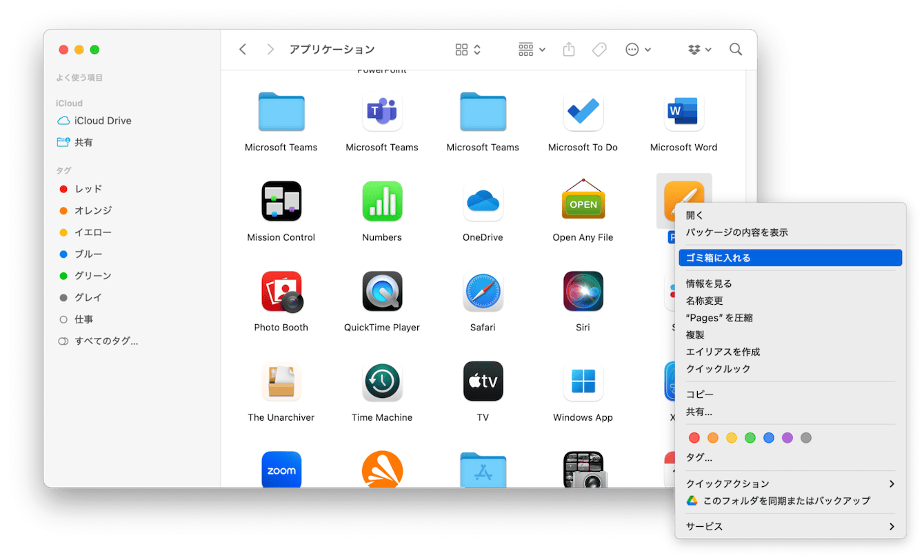Apply red tag color in context menu
This screenshot has width=924, height=560.
(x=694, y=438)
